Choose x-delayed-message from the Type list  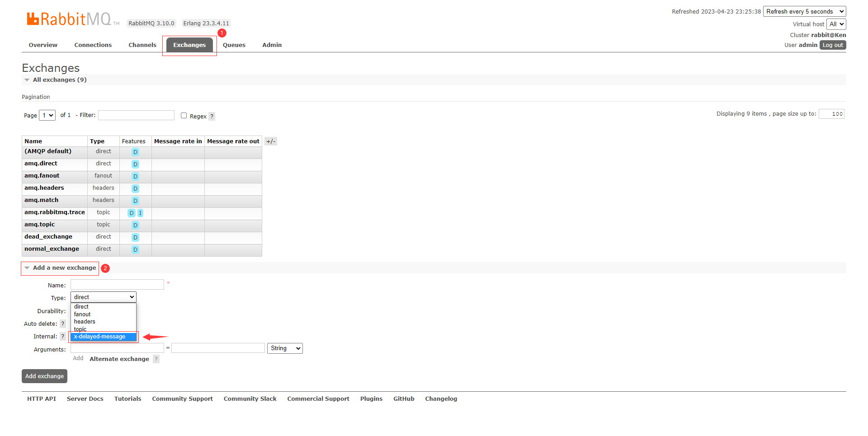(104, 337)
